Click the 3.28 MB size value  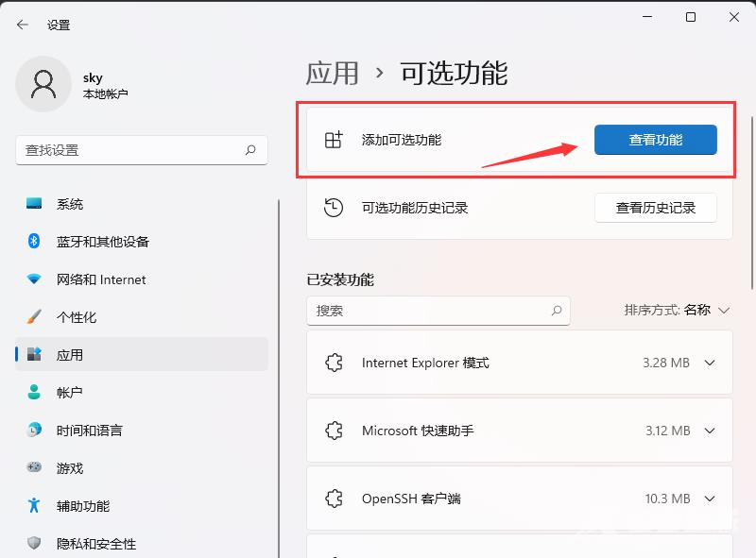click(666, 363)
